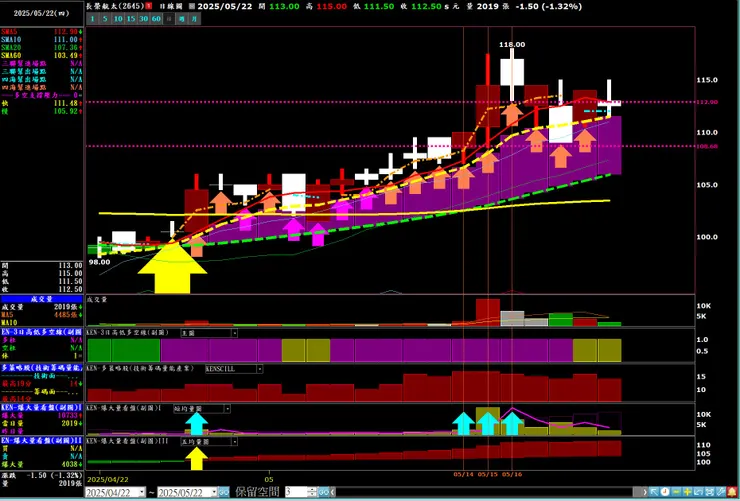Screen dimensions: 740x501
Task: Click the 爆大量 10733 value in left panel
Action: (69, 416)
